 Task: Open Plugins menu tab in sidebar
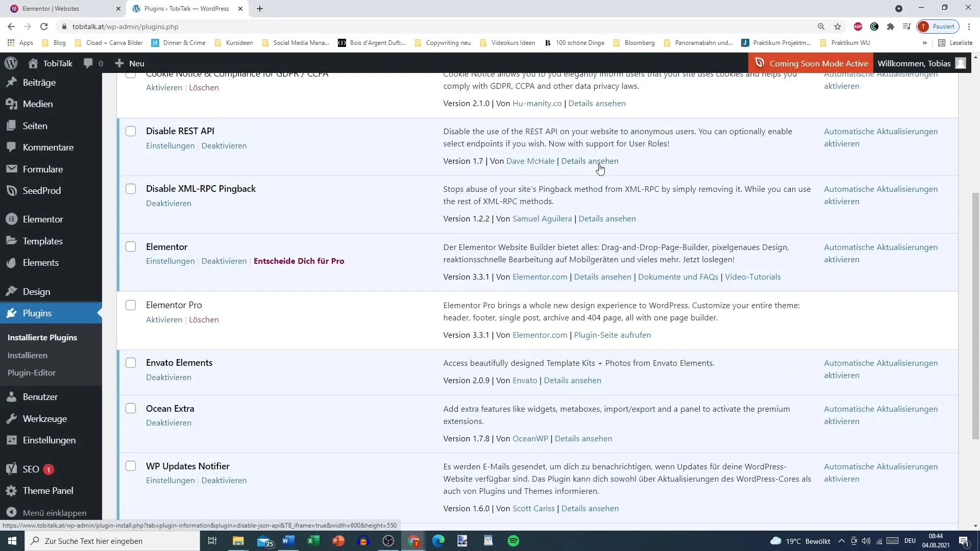pyautogui.click(x=37, y=313)
